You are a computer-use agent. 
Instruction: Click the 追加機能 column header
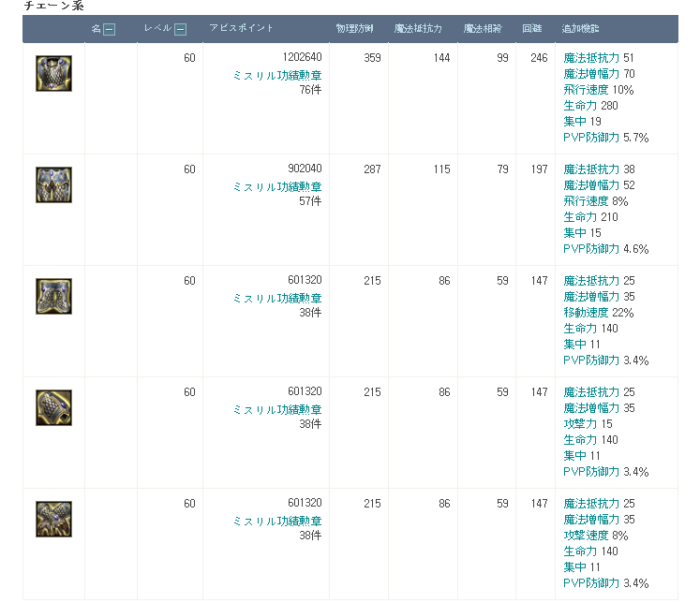[x=580, y=28]
